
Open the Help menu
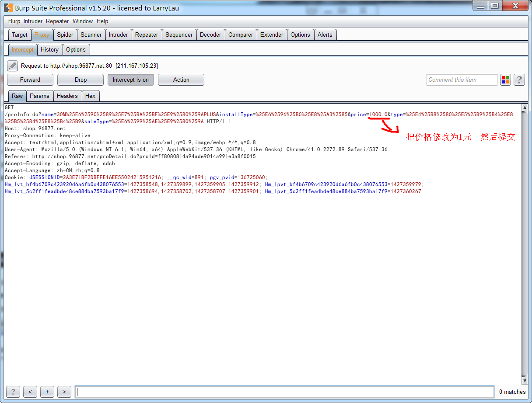102,21
